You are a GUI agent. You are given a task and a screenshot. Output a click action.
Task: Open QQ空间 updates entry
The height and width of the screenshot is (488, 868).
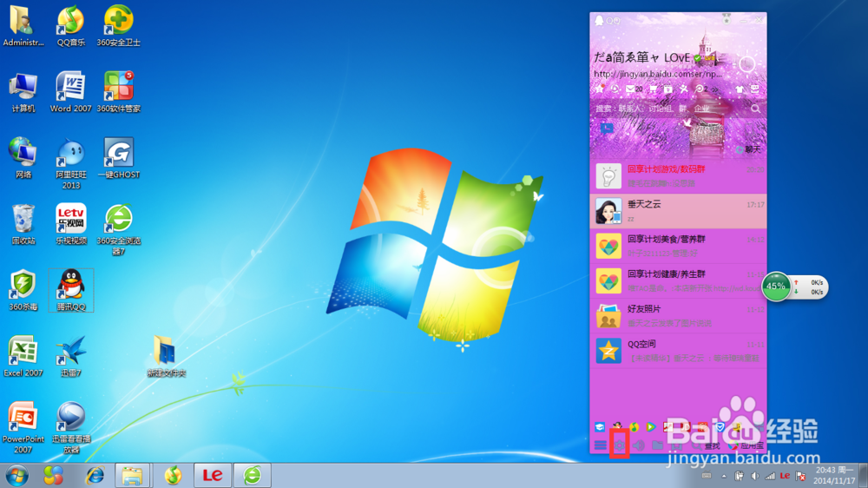678,351
